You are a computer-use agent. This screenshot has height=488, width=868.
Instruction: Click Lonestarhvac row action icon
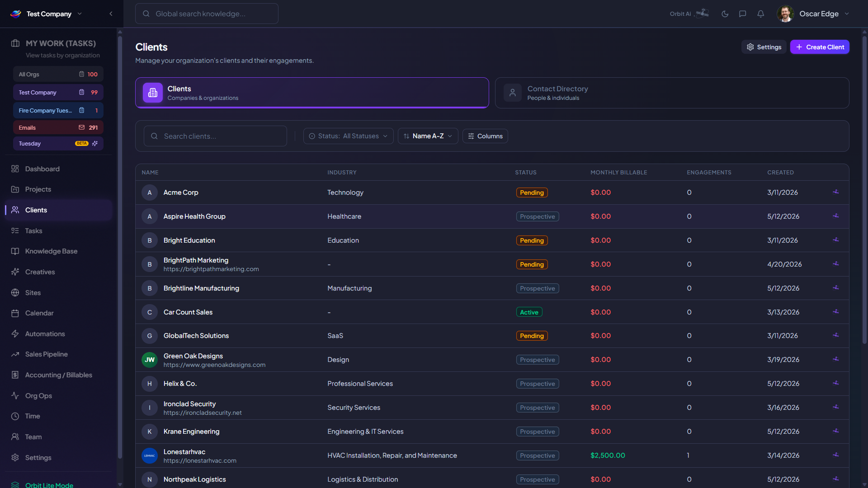coord(835,455)
